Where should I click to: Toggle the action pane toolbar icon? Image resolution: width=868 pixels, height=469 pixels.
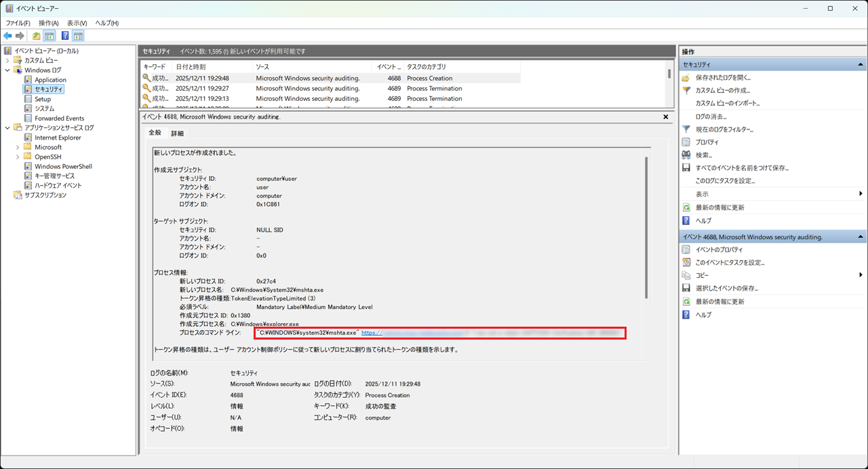pyautogui.click(x=79, y=36)
